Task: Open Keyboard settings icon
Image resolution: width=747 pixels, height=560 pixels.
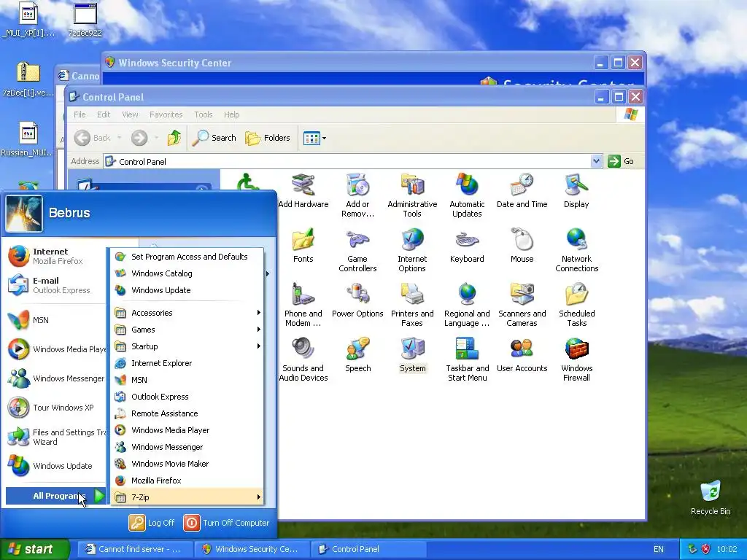Action: pyautogui.click(x=467, y=246)
